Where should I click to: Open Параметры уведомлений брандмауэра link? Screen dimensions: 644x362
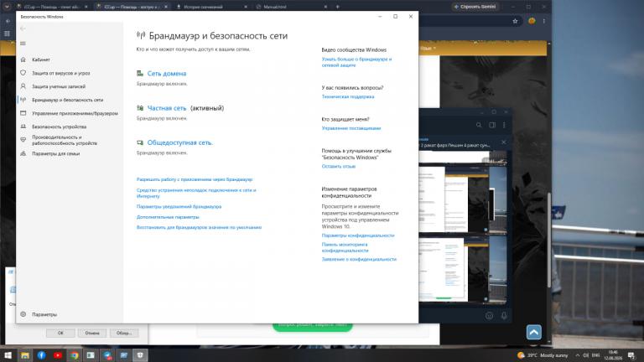pyautogui.click(x=179, y=206)
